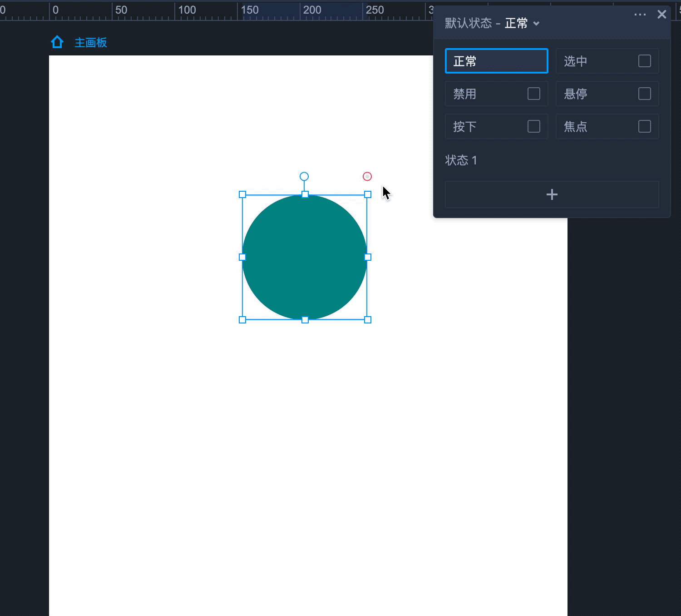Open the 主画板 artboard link

click(91, 43)
